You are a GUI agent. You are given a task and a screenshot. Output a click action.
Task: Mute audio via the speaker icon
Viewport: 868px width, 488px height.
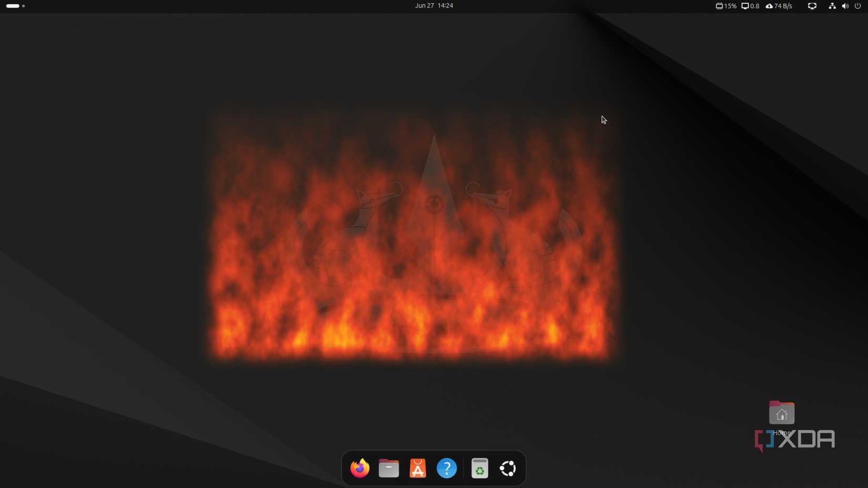click(x=845, y=6)
